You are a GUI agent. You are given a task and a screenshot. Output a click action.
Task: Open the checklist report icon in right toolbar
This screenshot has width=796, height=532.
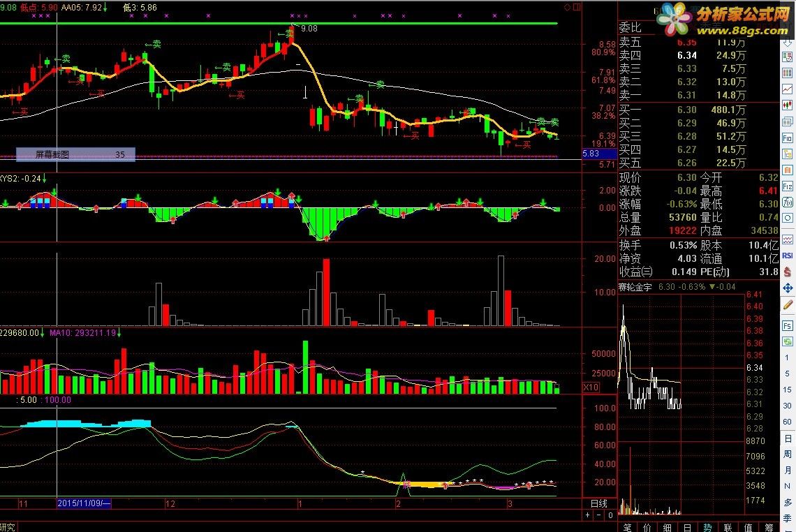(788, 57)
